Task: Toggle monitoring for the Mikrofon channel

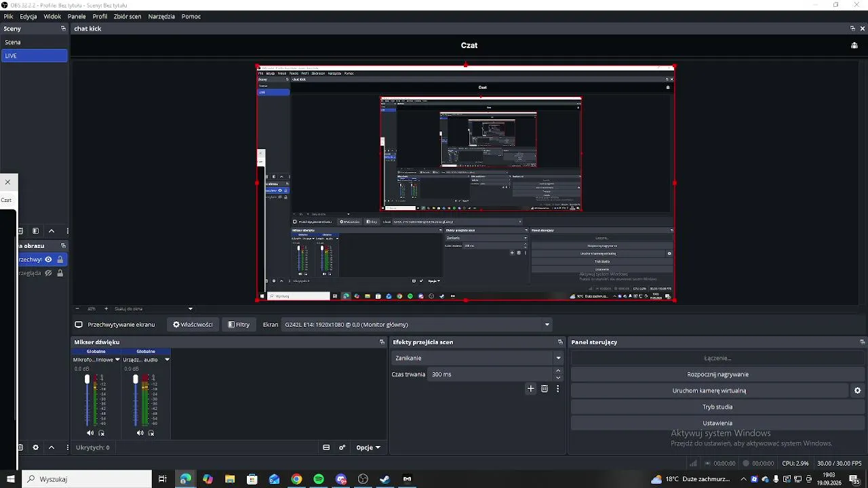Action: click(x=101, y=433)
